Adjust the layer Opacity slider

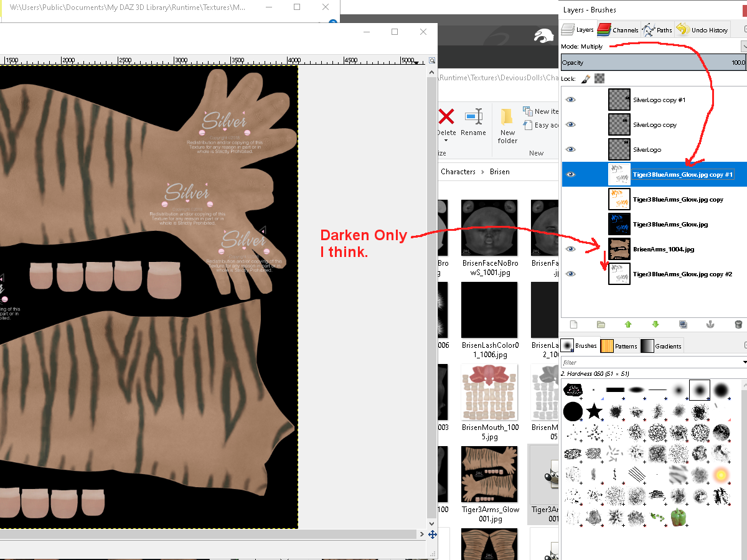(x=654, y=63)
